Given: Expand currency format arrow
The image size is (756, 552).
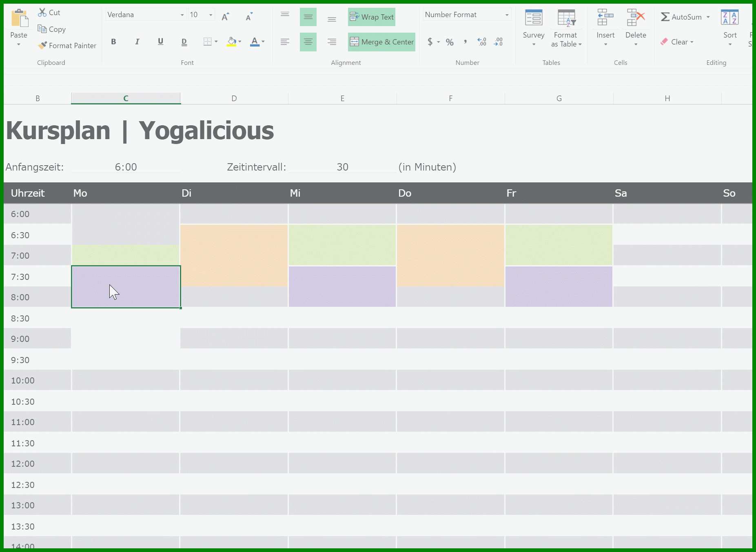Looking at the screenshot, I should [439, 42].
